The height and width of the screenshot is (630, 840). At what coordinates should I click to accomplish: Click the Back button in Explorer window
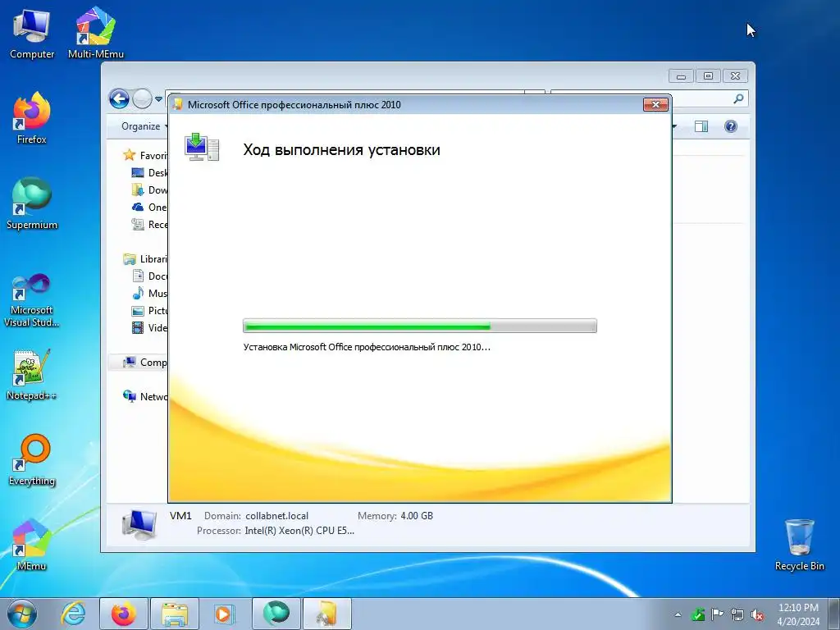(x=119, y=98)
